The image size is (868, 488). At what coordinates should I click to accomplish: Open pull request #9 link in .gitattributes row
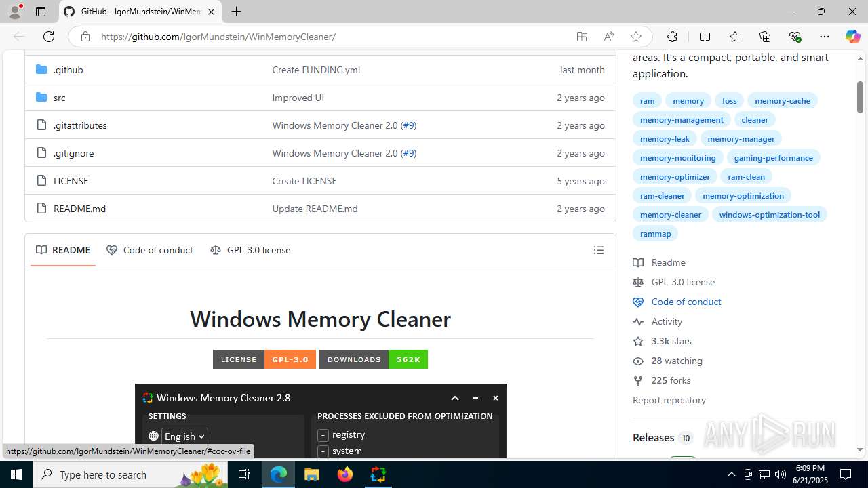click(408, 125)
